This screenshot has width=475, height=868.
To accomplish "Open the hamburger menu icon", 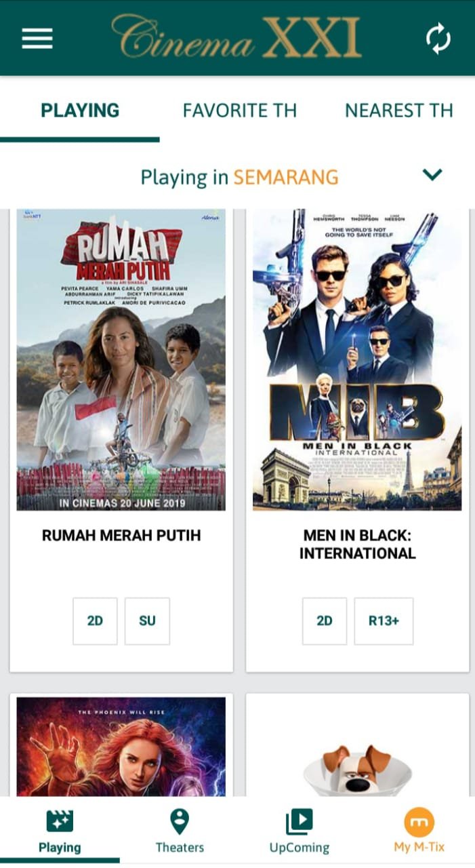I will coord(37,38).
